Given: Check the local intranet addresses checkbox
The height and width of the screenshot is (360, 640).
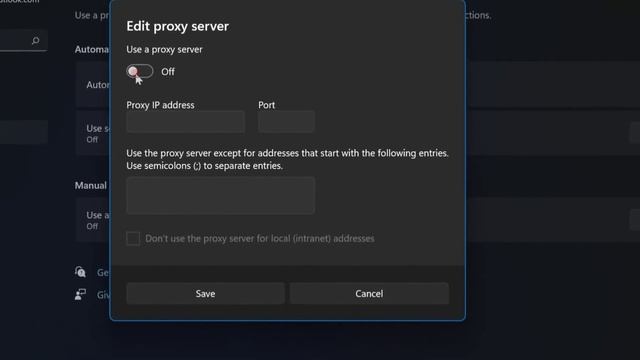Looking at the screenshot, I should point(133,238).
